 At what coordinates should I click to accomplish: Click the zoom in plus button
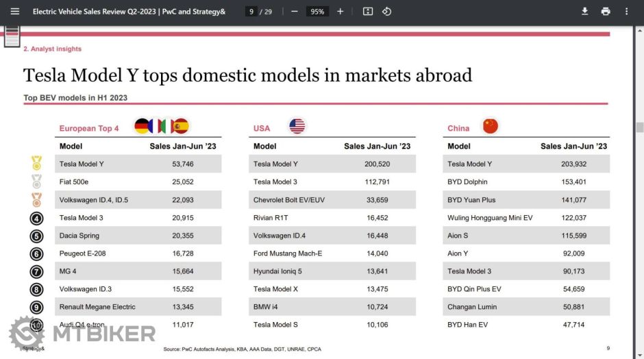tap(340, 12)
